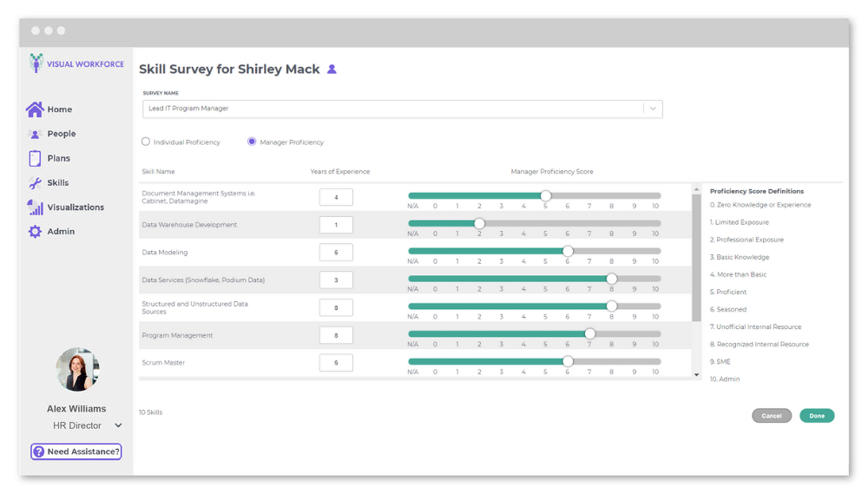Click the Done button
The image size is (868, 494).
[817, 416]
